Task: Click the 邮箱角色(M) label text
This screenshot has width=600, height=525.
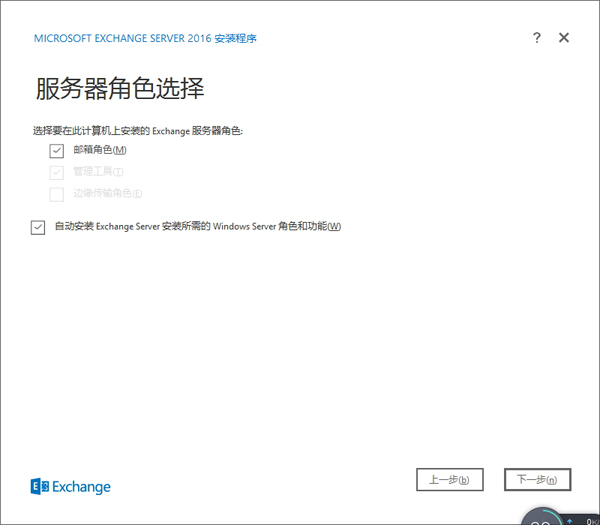Action: [100, 151]
